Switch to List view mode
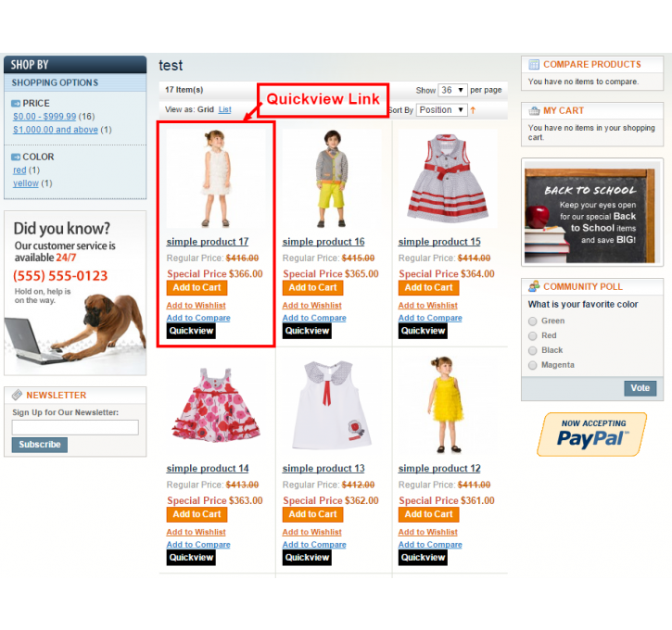The height and width of the screenshot is (630, 672). 225,109
